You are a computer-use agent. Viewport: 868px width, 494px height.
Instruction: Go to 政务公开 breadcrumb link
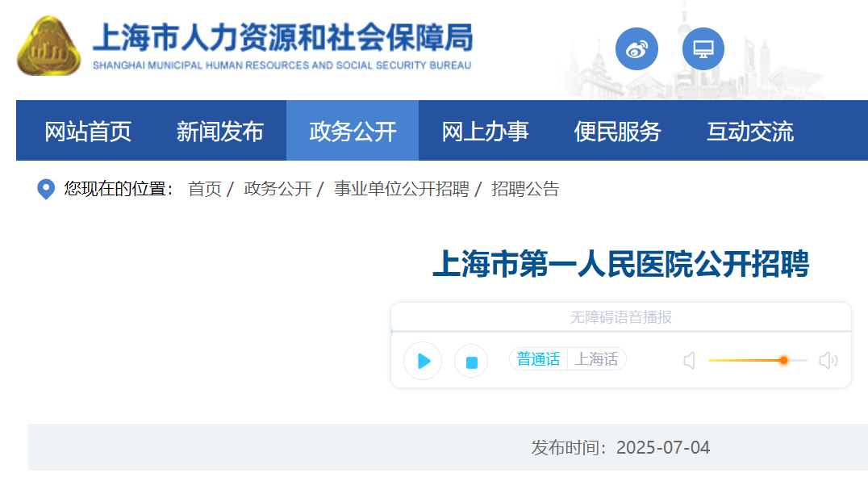278,189
